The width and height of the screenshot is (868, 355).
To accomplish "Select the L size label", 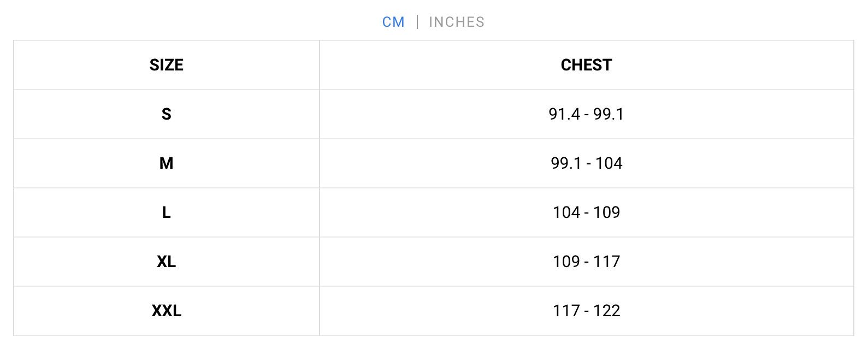I will pyautogui.click(x=167, y=212).
